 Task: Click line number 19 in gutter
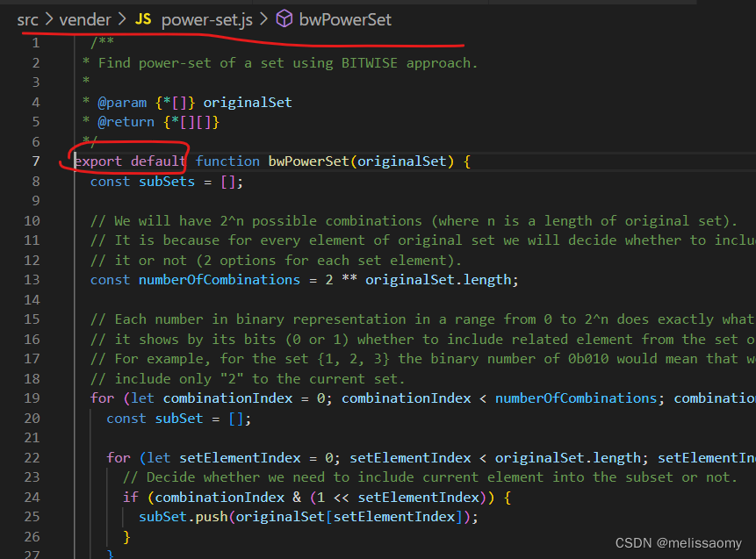point(32,398)
